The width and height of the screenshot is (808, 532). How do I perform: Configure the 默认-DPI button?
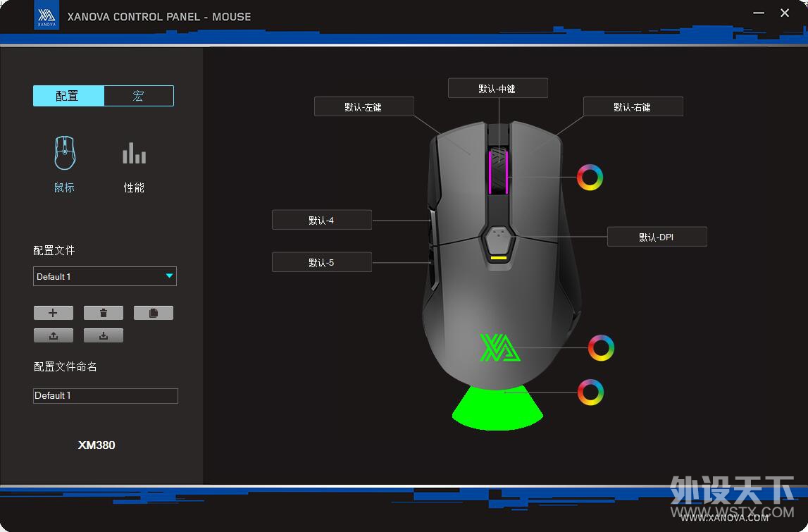[657, 237]
